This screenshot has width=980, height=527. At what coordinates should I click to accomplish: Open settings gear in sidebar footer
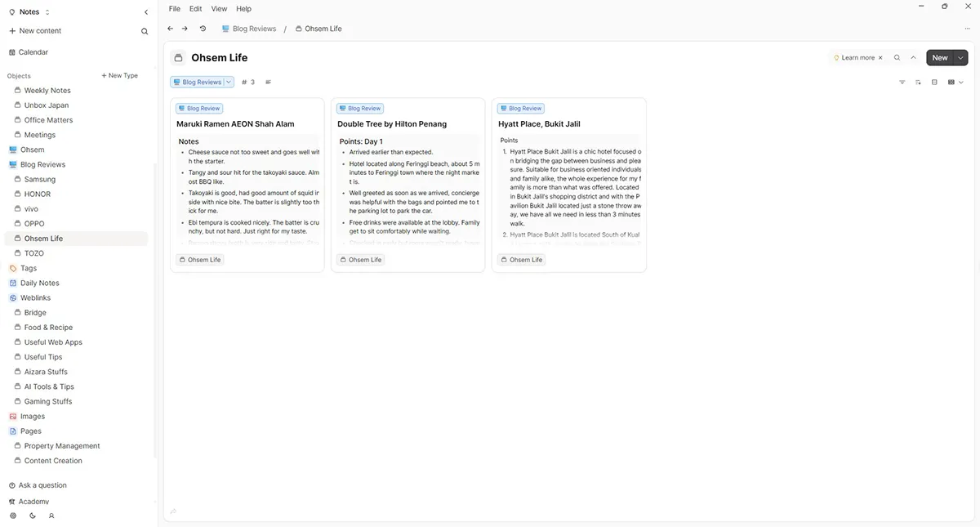[12, 516]
